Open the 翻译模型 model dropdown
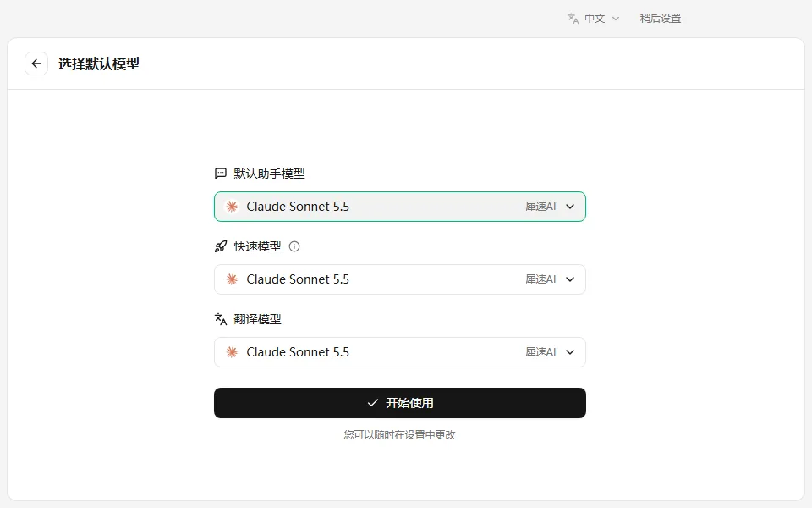This screenshot has height=508, width=812. click(x=400, y=352)
